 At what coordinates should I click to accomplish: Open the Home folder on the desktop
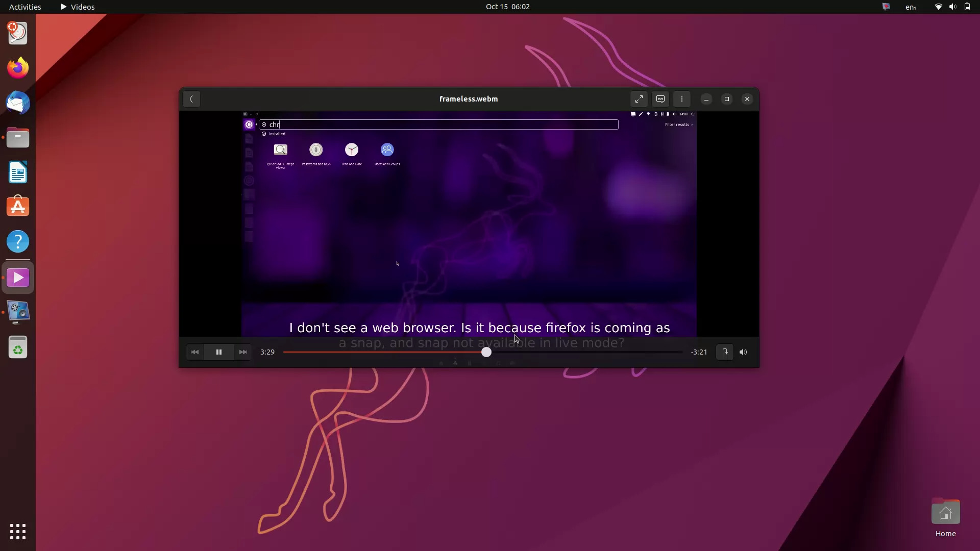(945, 512)
